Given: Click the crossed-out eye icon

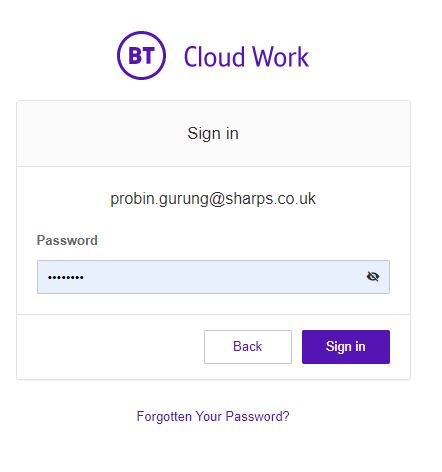Looking at the screenshot, I should [x=373, y=276].
